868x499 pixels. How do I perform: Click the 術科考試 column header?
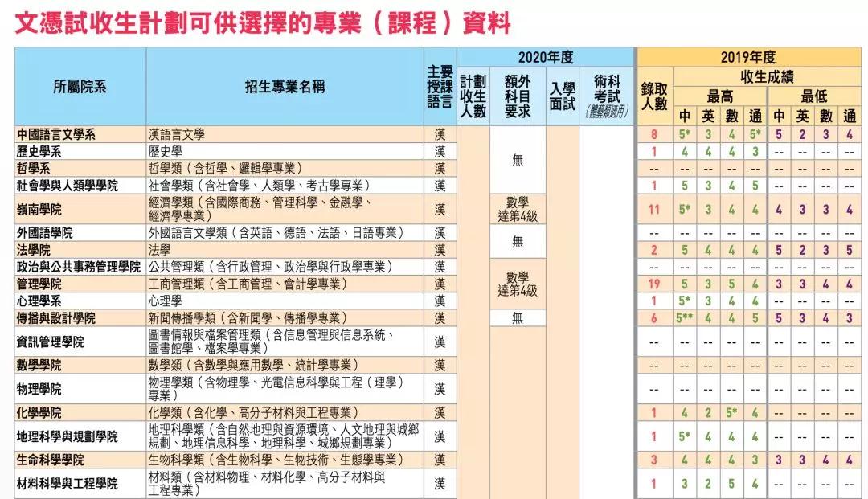(x=606, y=96)
